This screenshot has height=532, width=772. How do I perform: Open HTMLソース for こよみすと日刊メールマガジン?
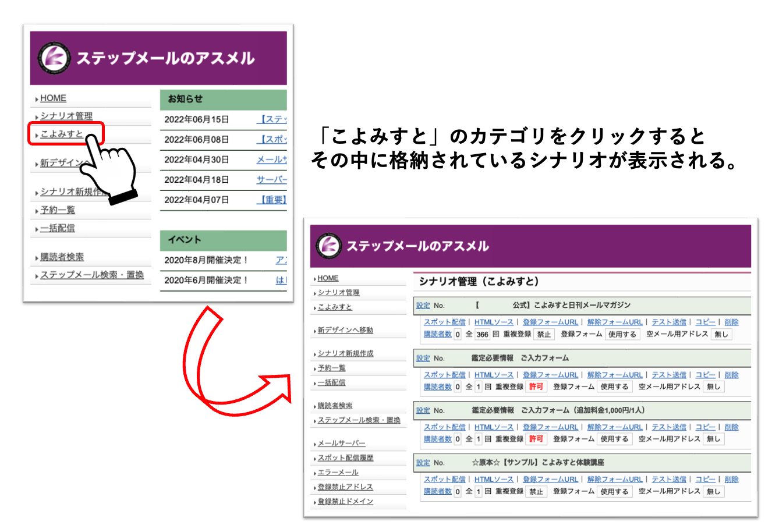pyautogui.click(x=494, y=322)
